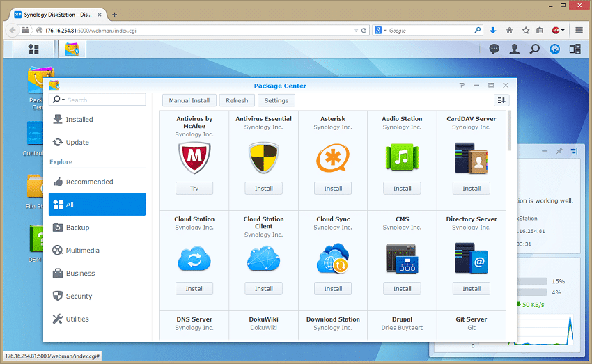Open the DSM user options icon
Screen dimensions: 592x364
514,49
